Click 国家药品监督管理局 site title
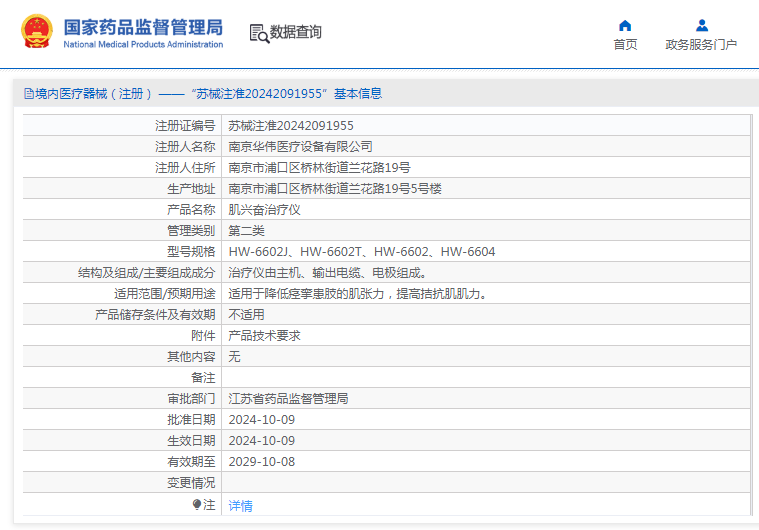 [143, 27]
